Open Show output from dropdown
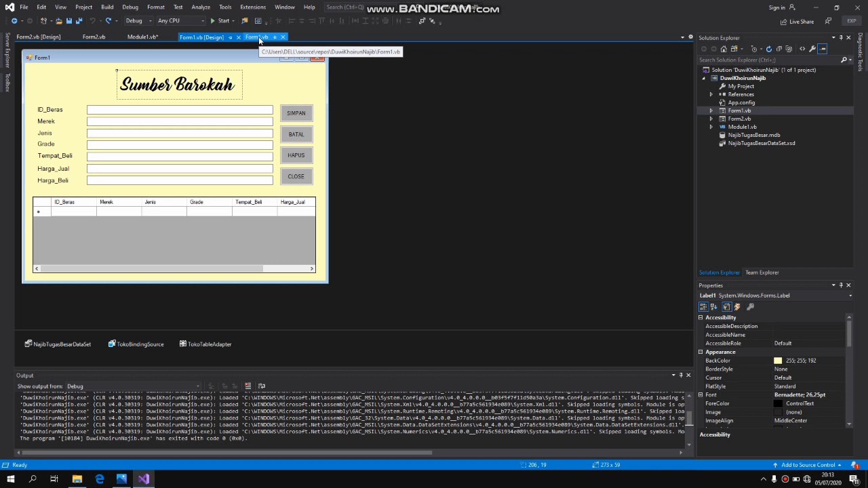Screen dimensions: 868x488 134,386
